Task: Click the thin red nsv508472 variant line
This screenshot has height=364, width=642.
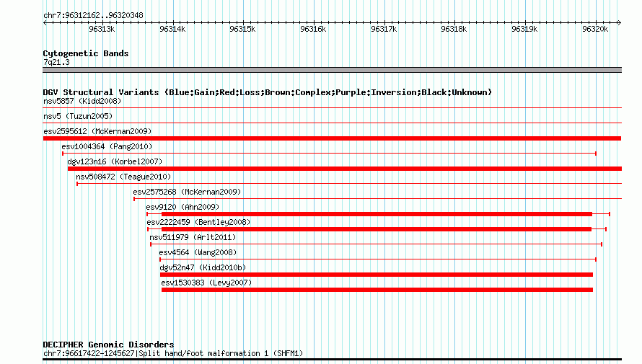Action: coord(349,184)
